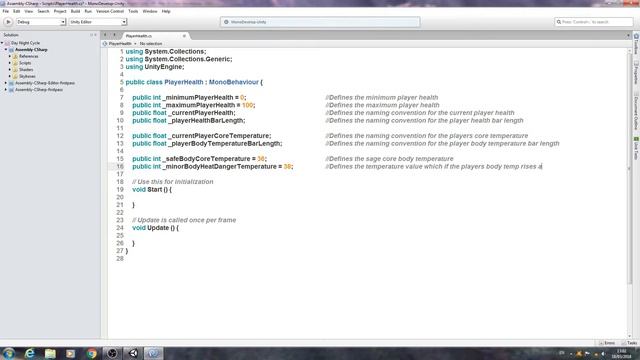Open the View menu
Viewport: 640px width, 360px height.
click(29, 11)
